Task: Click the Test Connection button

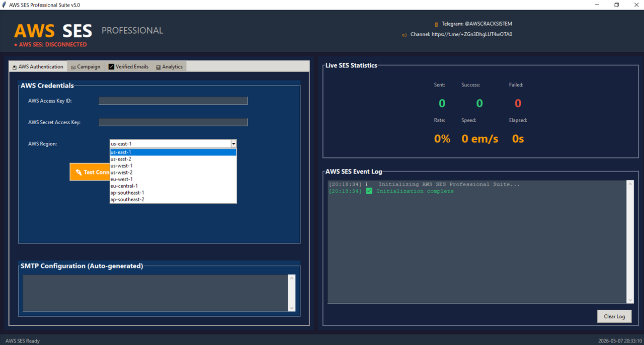Action: point(90,172)
